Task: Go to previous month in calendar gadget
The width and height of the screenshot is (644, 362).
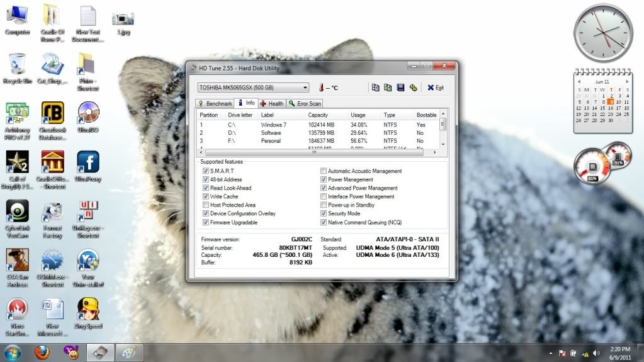Action: point(579,81)
